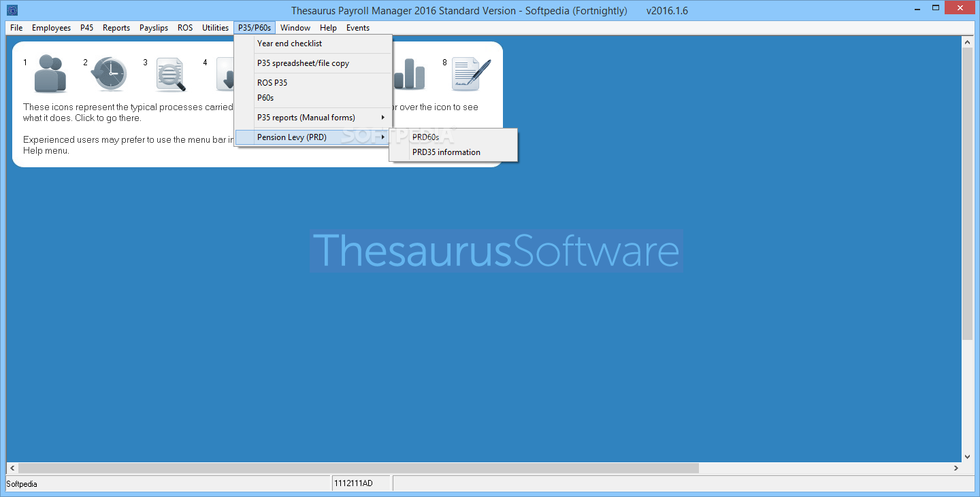Open the Reports menu

point(116,28)
